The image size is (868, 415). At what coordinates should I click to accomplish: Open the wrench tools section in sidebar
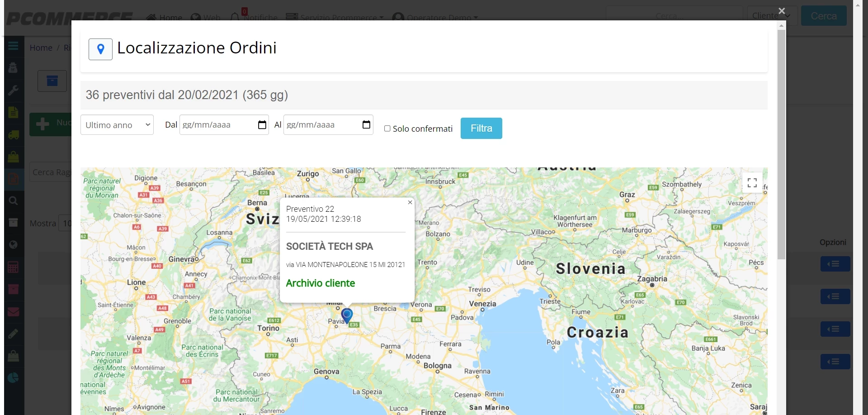pyautogui.click(x=13, y=90)
